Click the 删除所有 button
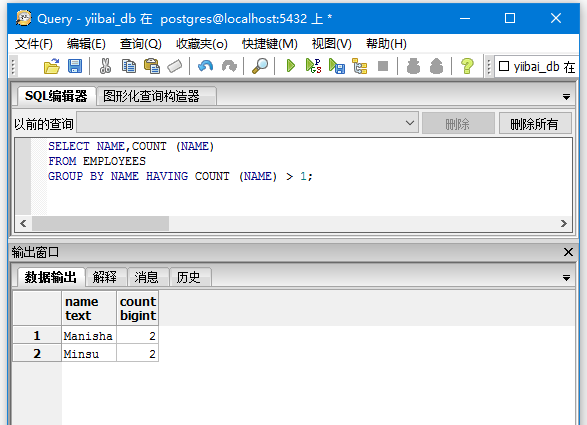 pos(535,123)
